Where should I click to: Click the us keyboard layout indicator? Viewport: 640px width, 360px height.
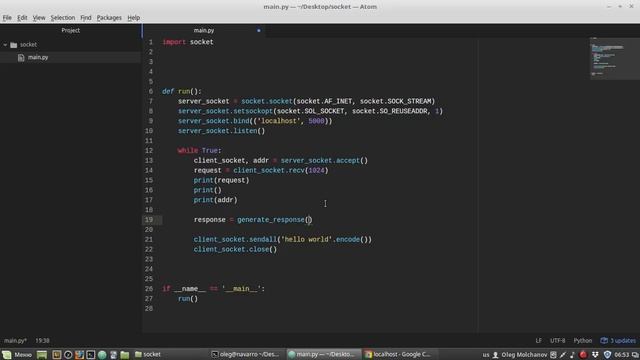tap(485, 355)
